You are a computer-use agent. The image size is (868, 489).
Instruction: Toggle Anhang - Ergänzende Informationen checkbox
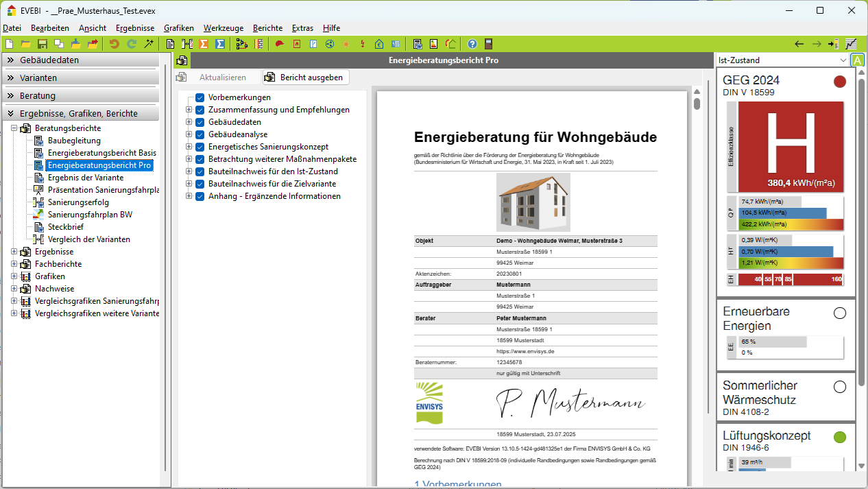(x=200, y=196)
